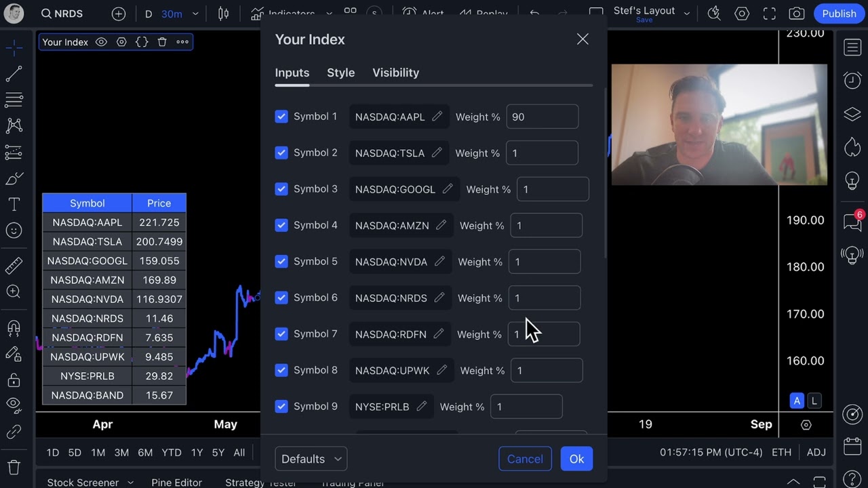
Task: Select the 1Y date range
Action: (x=197, y=452)
